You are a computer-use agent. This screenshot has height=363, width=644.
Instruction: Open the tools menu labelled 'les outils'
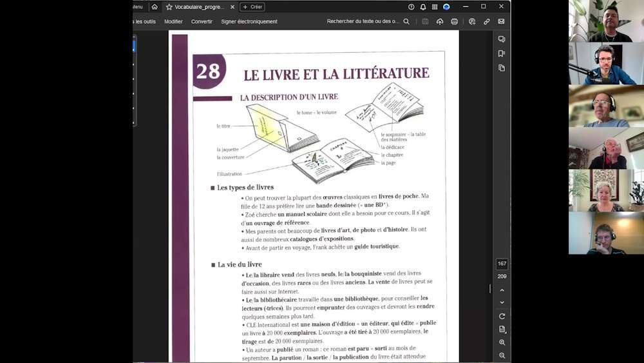click(x=145, y=21)
